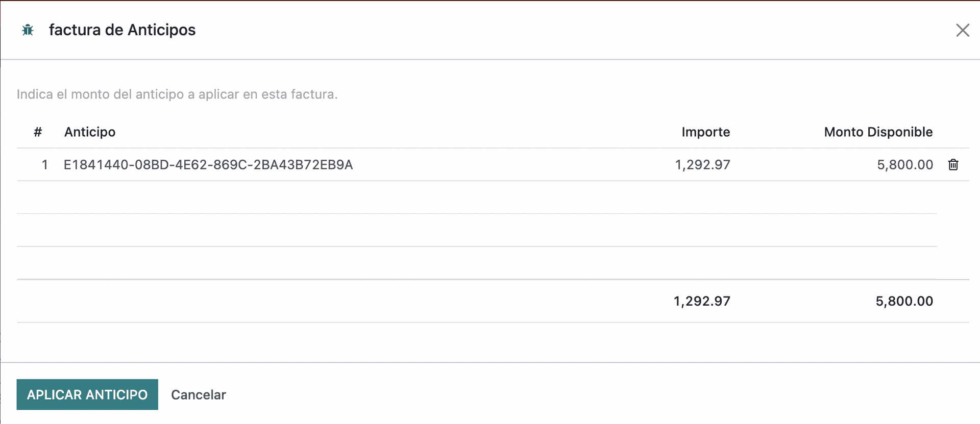Edit the Importe cell showing 1,292.97 in row 1
This screenshot has width=980, height=424.
pyautogui.click(x=702, y=165)
